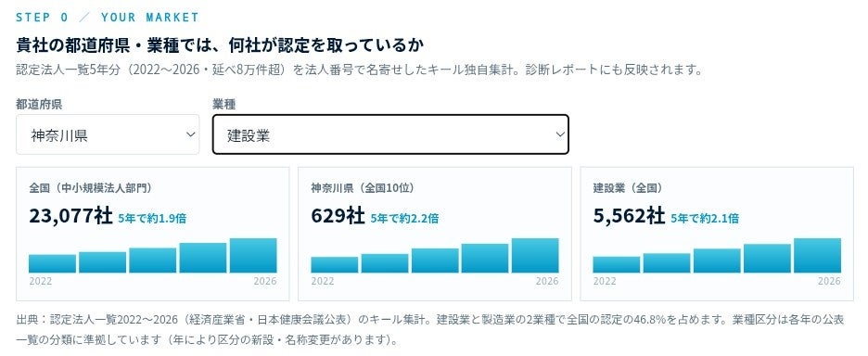Click the 23,077社 figure
This screenshot has width=868, height=356.
70,216
